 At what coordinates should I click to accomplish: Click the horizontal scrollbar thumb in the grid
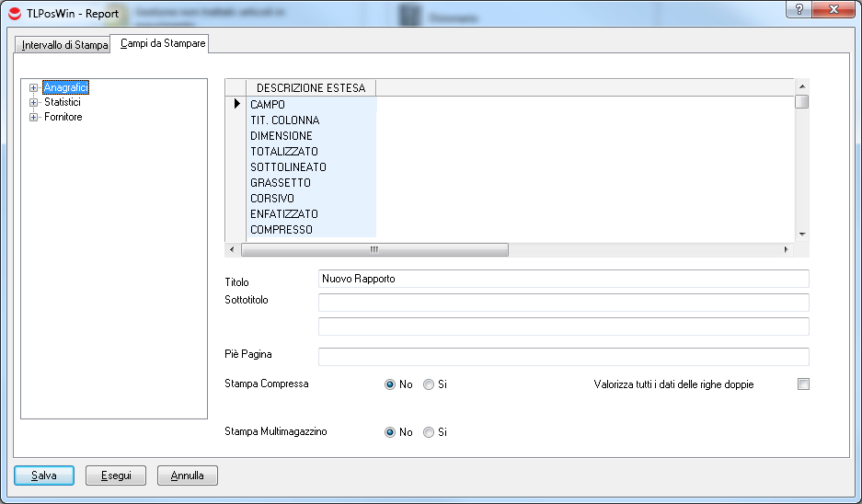[x=374, y=249]
